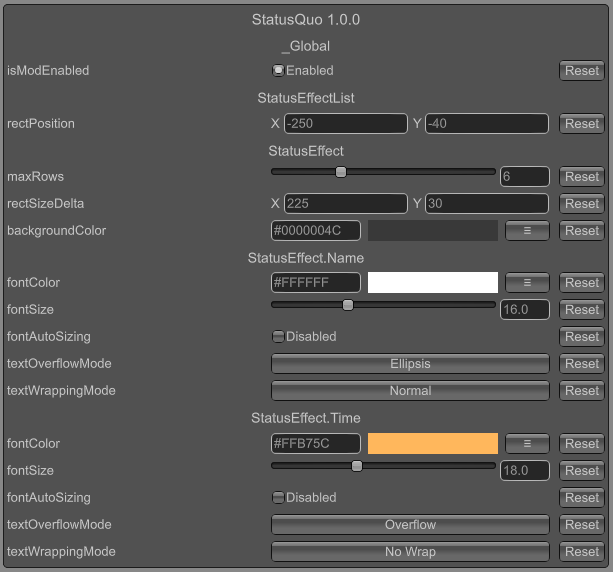Reset StatusEffect.Name textWrappingMode
613x572 pixels.
coord(582,391)
